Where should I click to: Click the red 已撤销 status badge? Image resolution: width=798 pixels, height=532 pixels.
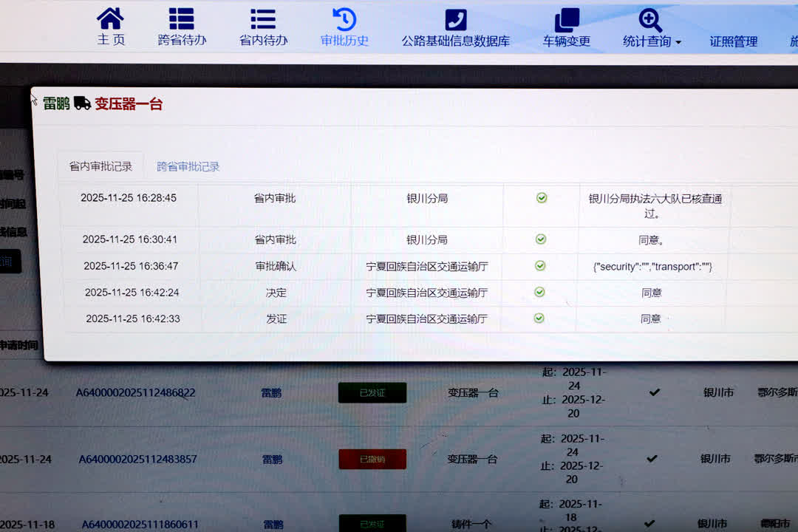[x=372, y=459]
